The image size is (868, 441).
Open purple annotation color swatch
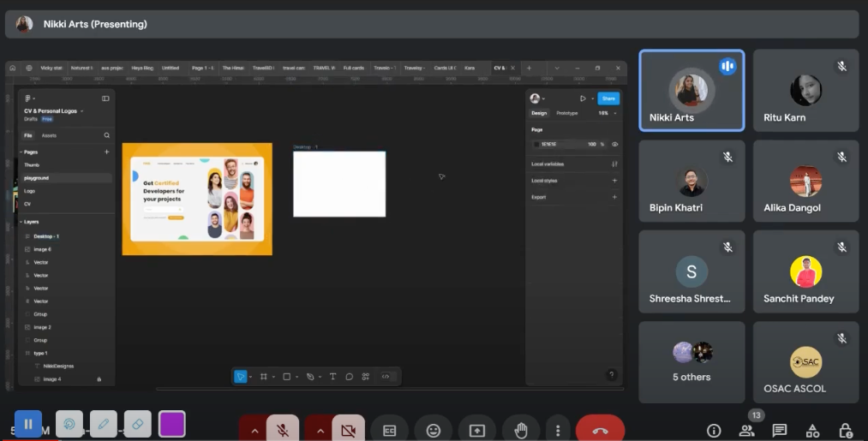point(172,424)
